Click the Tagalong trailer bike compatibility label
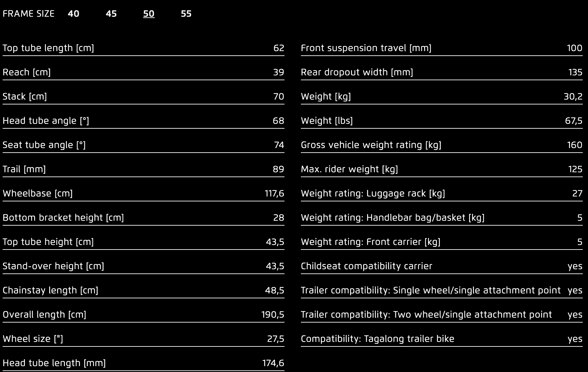Image resolution: width=588 pixels, height=372 pixels. tap(378, 339)
